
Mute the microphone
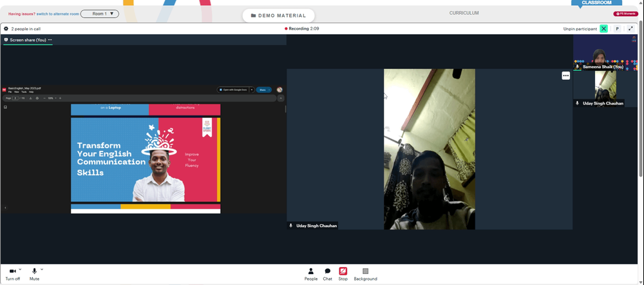click(34, 274)
